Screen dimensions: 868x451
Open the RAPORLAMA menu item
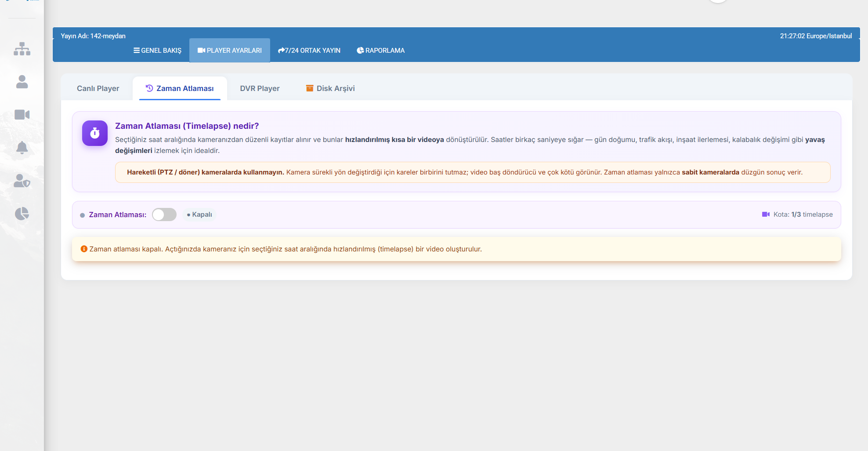(x=381, y=51)
